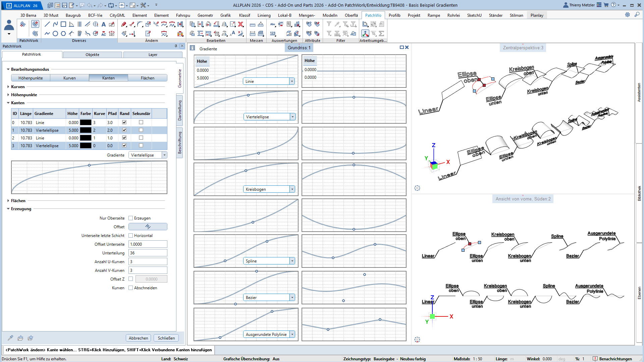Enable the Nur Oberseite Erzeugen checkbox
This screenshot has height=362, width=644.
coord(131,218)
